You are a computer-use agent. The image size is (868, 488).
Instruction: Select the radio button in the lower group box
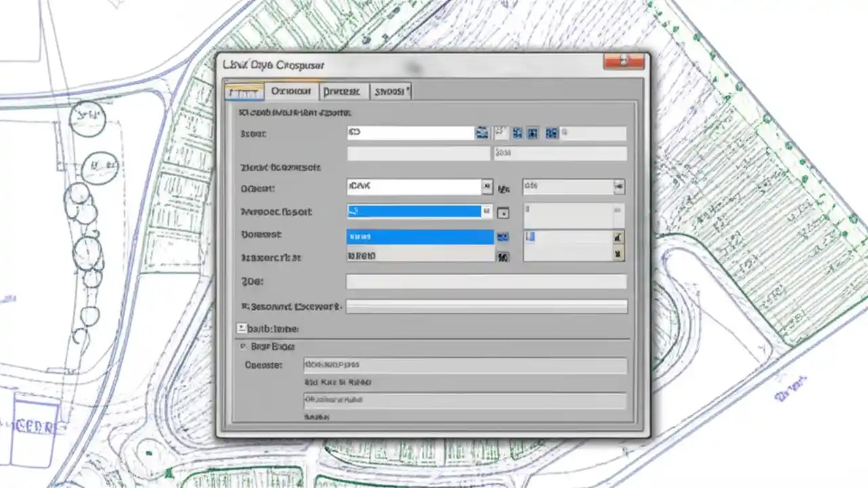click(243, 346)
